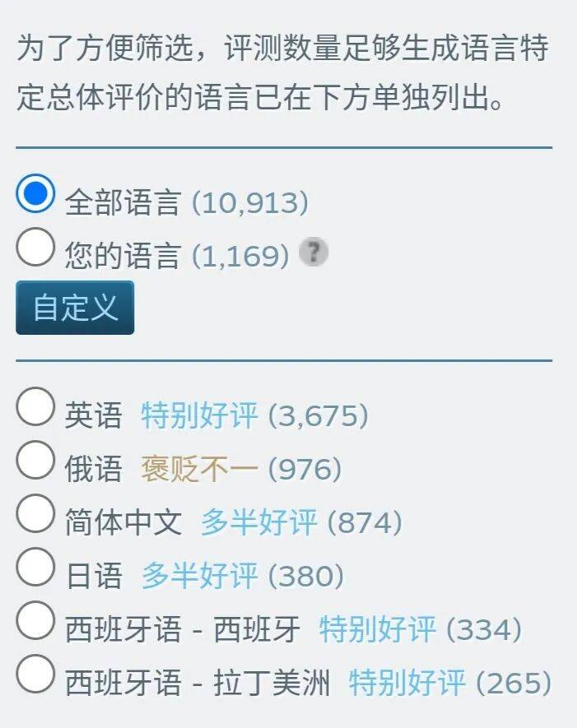Select the 西班牙语 - 西班牙 radio button

[x=35, y=622]
